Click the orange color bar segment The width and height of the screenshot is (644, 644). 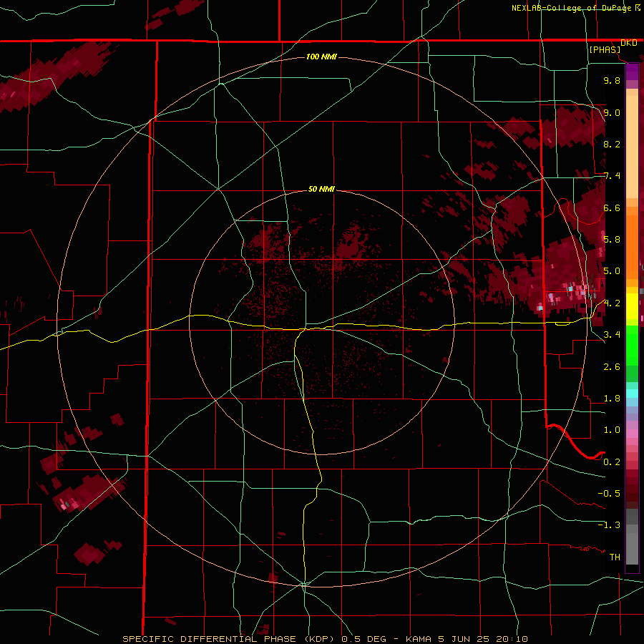coord(632,248)
